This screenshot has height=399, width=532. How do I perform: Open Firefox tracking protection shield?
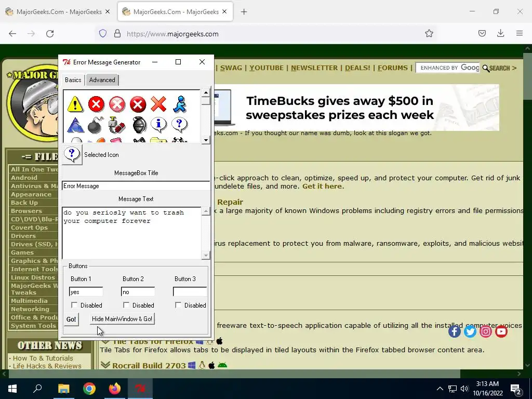pos(103,34)
